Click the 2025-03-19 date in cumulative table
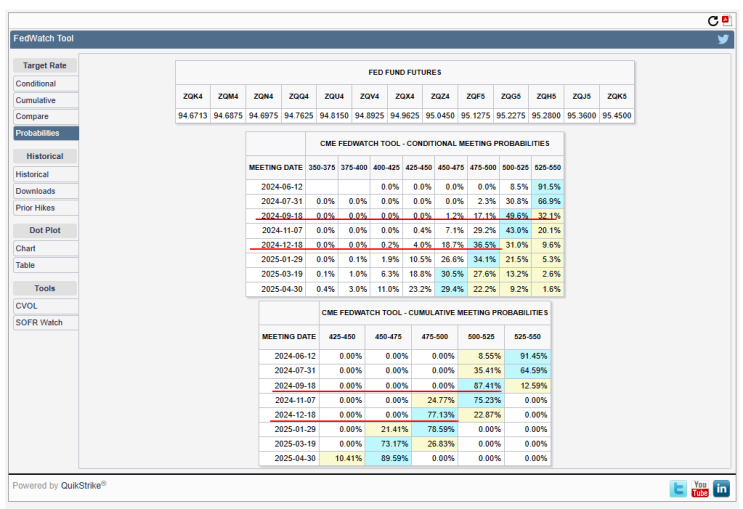The width and height of the screenshot is (743, 509). (289, 444)
